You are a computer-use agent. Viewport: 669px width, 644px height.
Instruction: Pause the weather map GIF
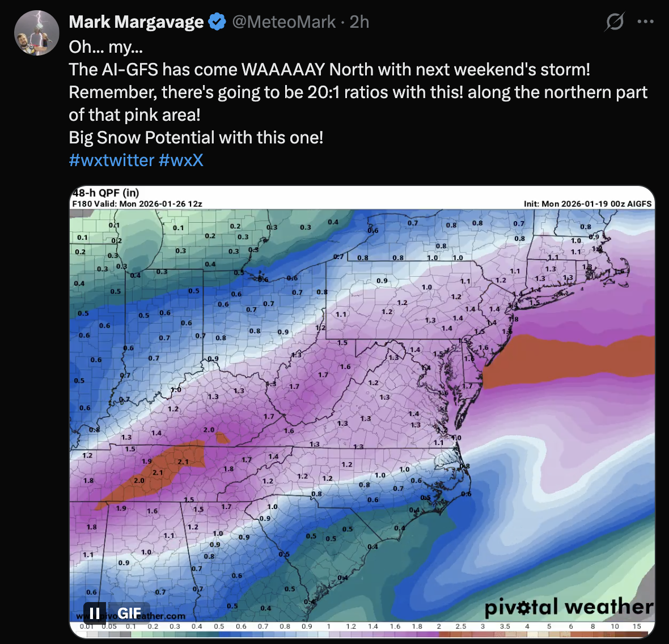[x=95, y=613]
